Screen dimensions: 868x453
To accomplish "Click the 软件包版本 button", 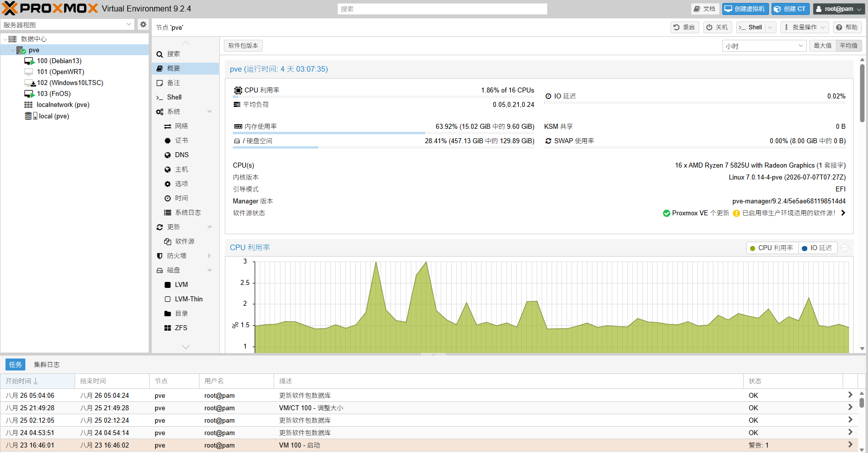I will (x=243, y=46).
